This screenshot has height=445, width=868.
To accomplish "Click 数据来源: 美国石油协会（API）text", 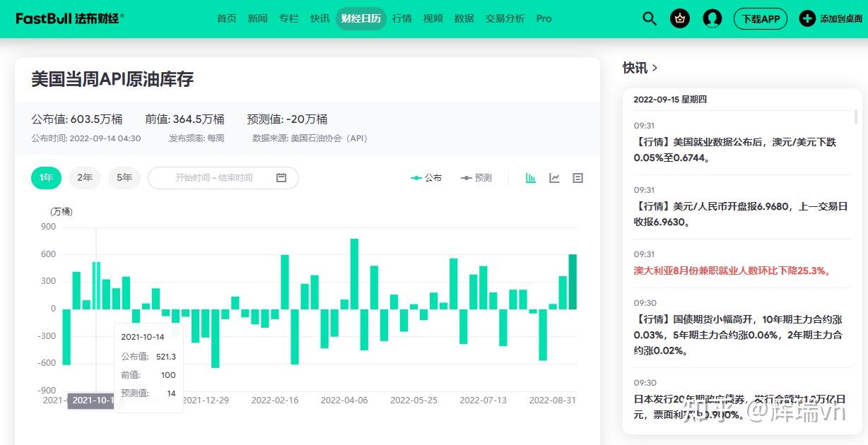I will [x=310, y=138].
